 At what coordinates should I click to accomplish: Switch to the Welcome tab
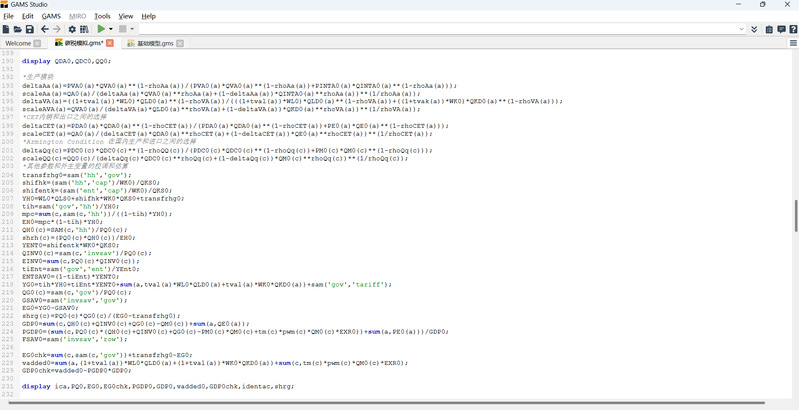tap(18, 43)
